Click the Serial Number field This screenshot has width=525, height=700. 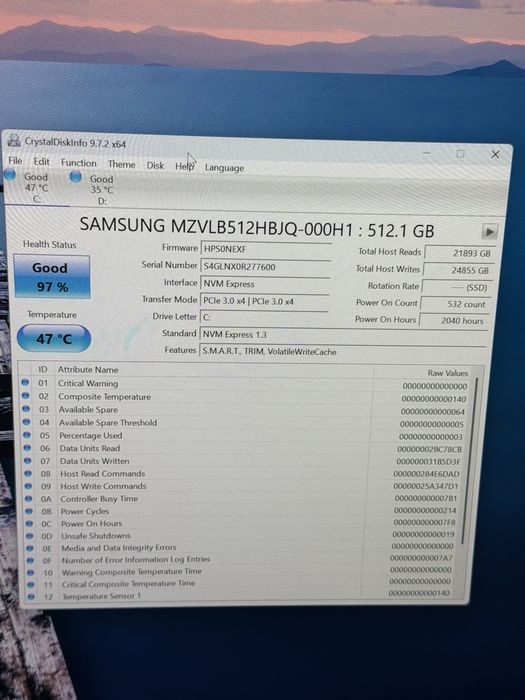point(265,267)
